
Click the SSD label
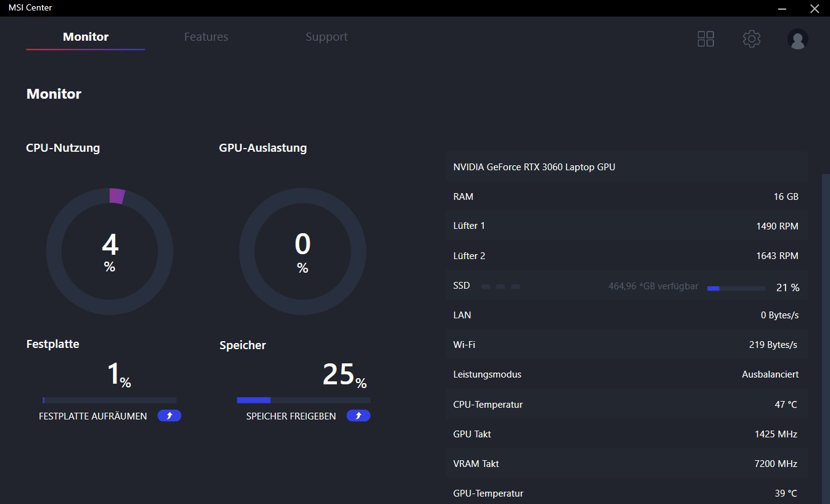pos(462,286)
